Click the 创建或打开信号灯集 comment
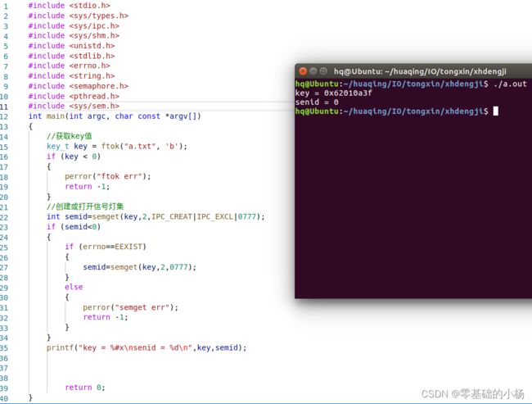 click(x=85, y=207)
